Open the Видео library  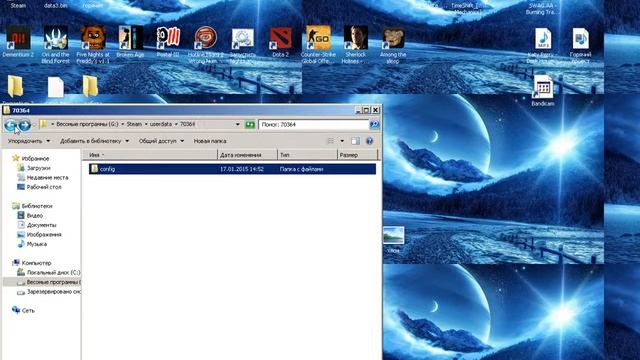(35, 216)
